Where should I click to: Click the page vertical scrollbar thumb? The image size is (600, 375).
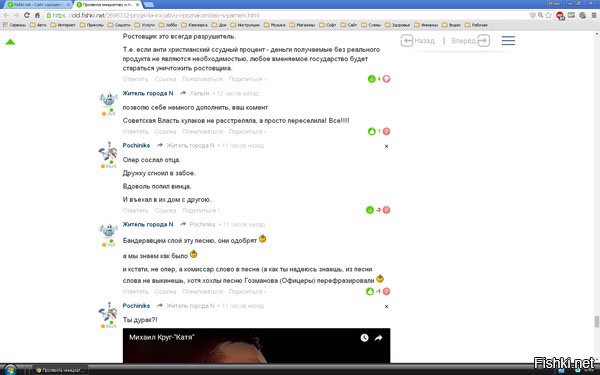(596, 321)
